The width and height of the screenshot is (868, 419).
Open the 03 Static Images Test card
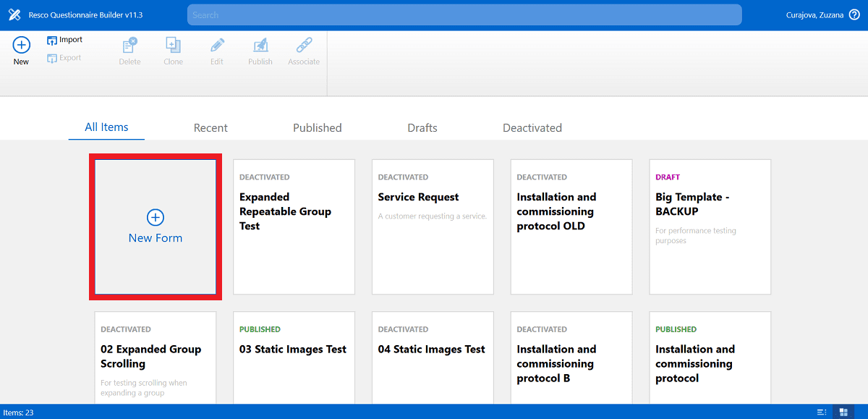(294, 357)
